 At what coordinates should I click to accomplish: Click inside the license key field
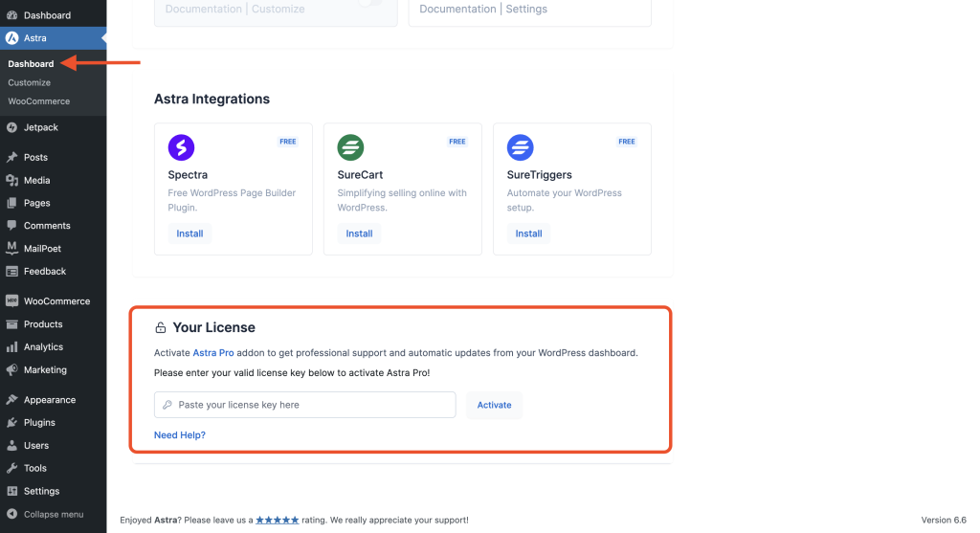pos(305,405)
